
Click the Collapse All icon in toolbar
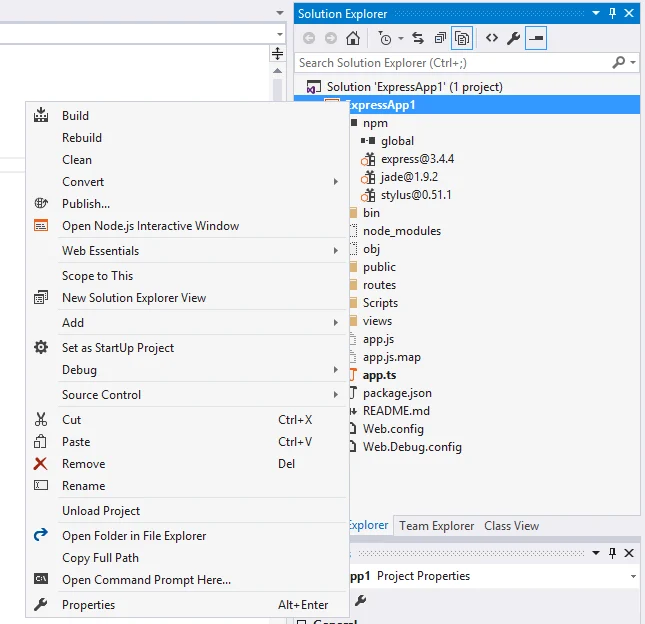[440, 38]
